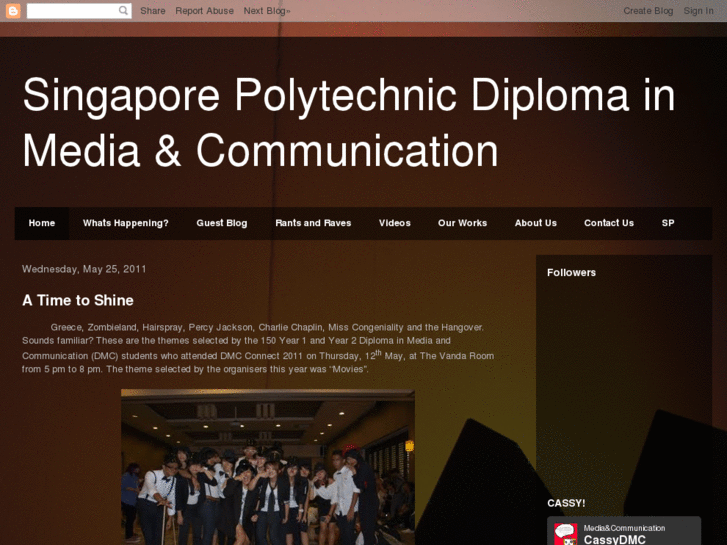Click the Share link in navbar
This screenshot has height=545, width=727.
pyautogui.click(x=153, y=11)
